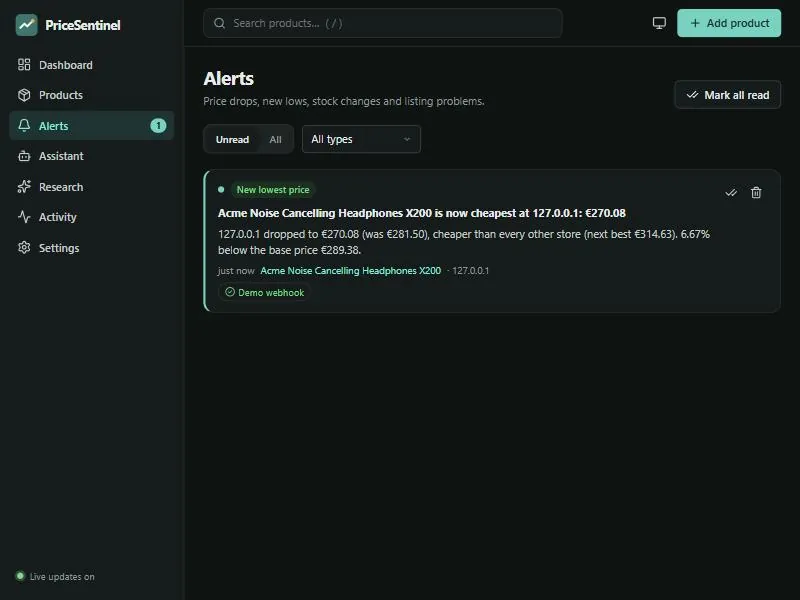The height and width of the screenshot is (600, 800).
Task: Open Settings from the sidebar
Action: point(92,247)
